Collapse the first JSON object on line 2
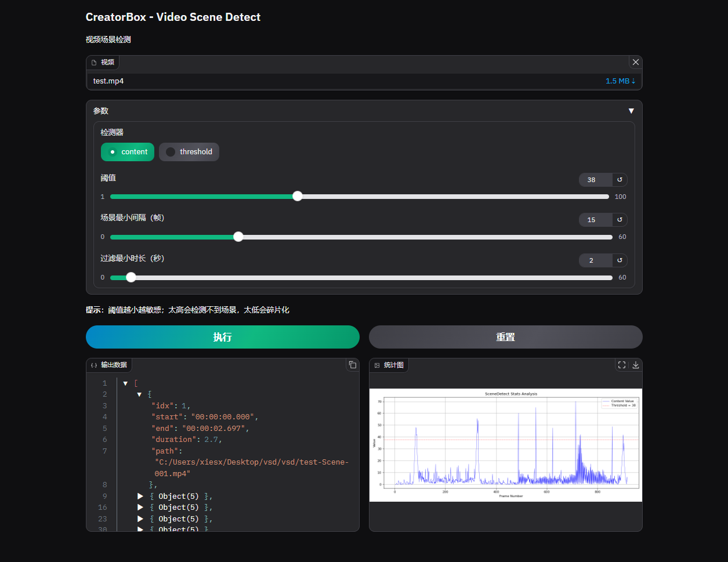 139,394
